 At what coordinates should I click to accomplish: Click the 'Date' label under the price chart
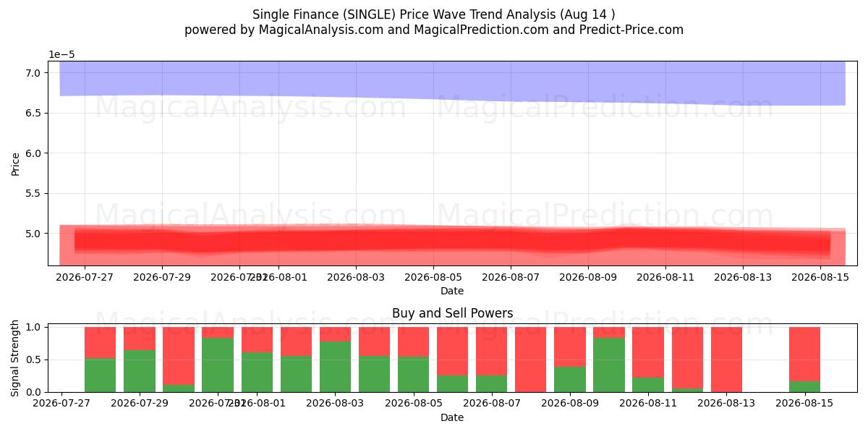[452, 291]
